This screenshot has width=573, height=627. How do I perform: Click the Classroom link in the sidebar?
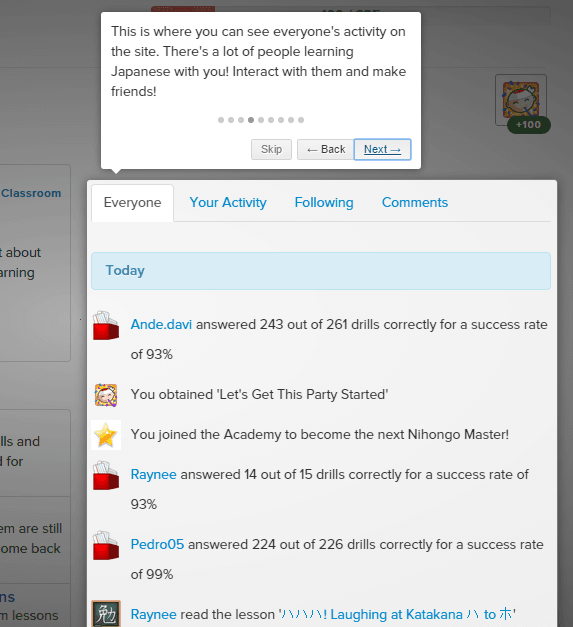coord(31,193)
